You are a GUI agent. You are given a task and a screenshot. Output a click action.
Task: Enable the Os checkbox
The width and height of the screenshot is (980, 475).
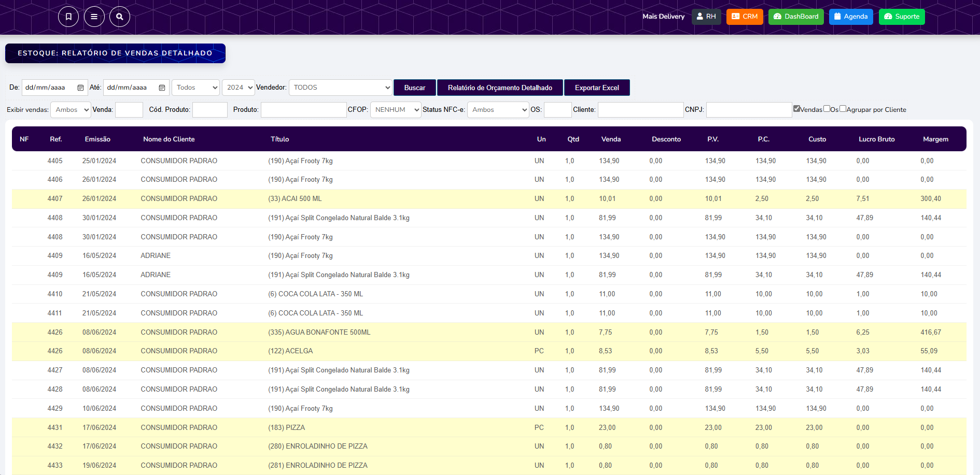[827, 108]
